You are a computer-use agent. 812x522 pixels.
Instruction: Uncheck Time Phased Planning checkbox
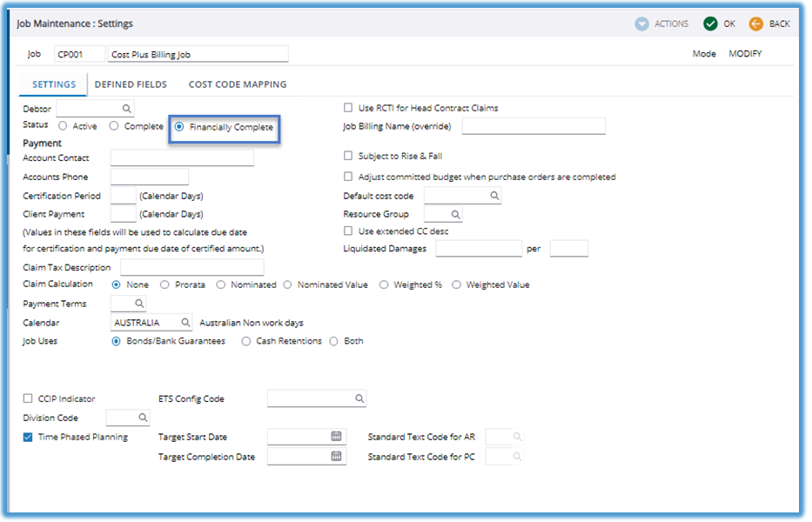(x=29, y=438)
